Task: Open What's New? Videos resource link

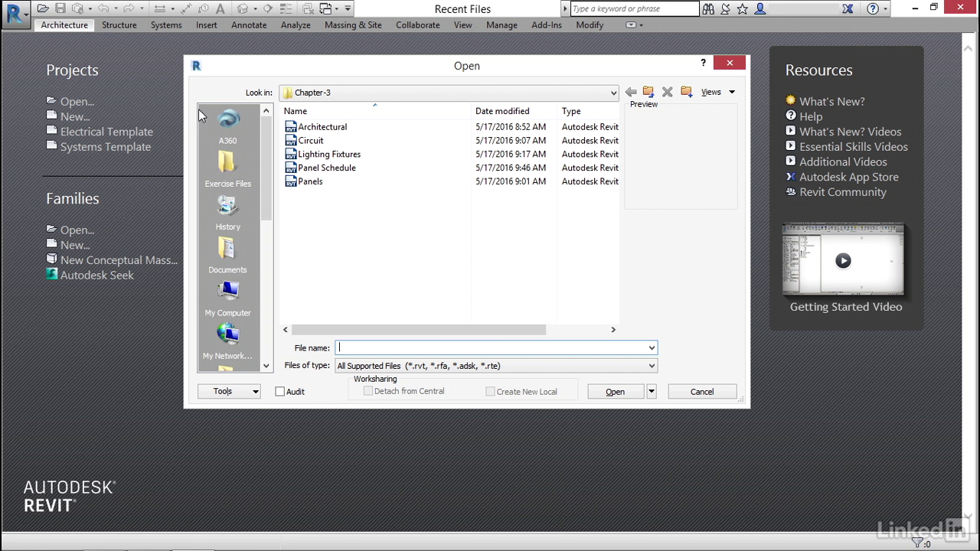Action: (851, 132)
